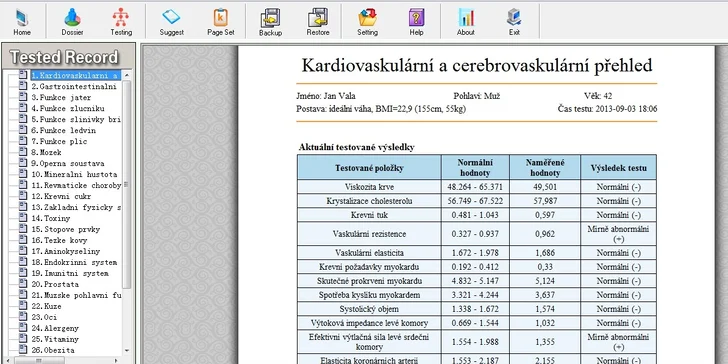Open report 21.Muzske pohlavni fu
Viewport: 728px width, 364px height.
coord(76,295)
